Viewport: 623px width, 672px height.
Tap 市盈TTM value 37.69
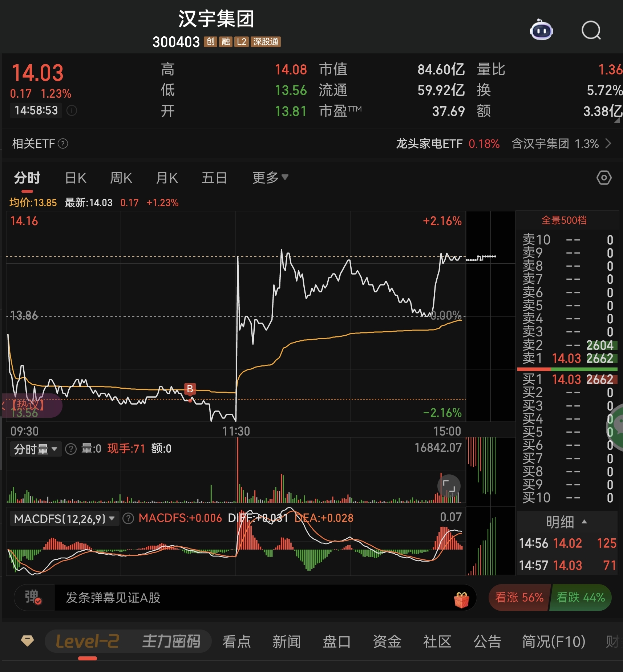[448, 112]
